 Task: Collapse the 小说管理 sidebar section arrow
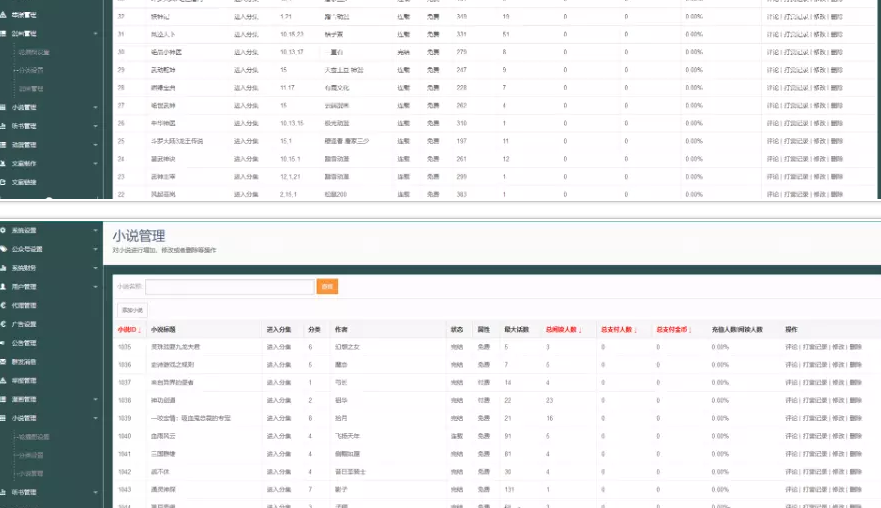(95, 418)
